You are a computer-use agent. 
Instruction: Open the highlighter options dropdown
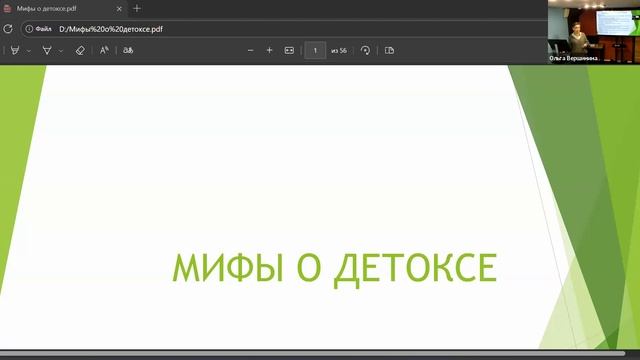(x=29, y=51)
